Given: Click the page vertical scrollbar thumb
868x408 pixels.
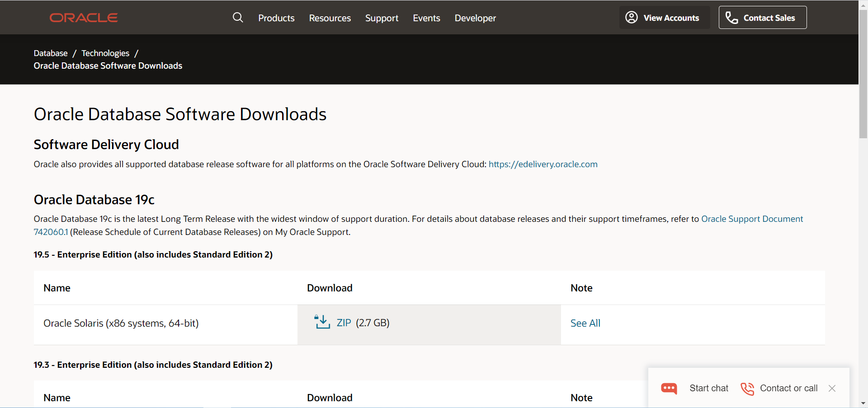Looking at the screenshot, I should [863, 75].
